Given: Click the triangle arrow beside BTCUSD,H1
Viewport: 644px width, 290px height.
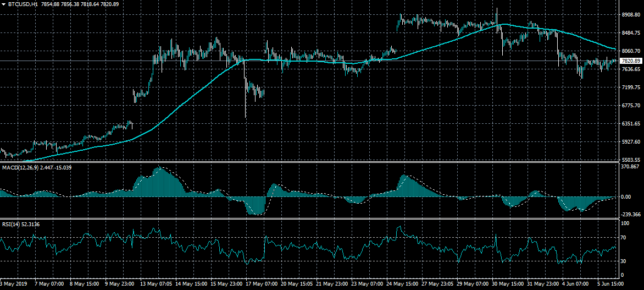Looking at the screenshot, I should click(4, 4).
